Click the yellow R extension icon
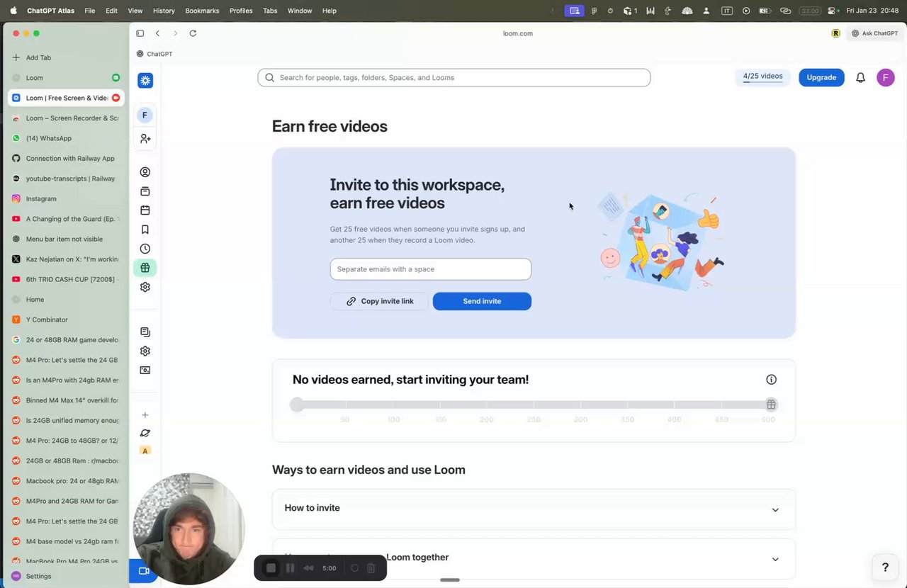Image resolution: width=907 pixels, height=588 pixels. coord(836,33)
